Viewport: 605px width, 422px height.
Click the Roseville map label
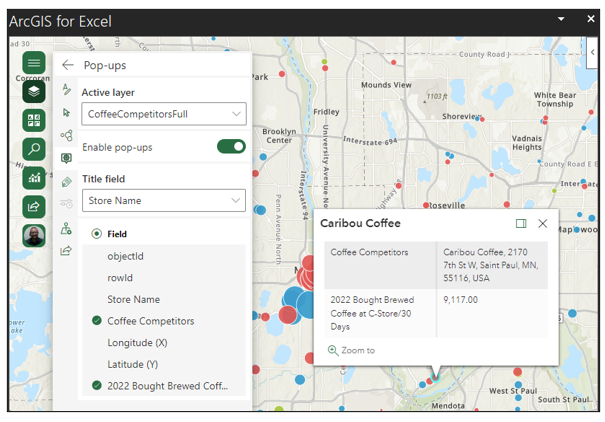point(448,206)
